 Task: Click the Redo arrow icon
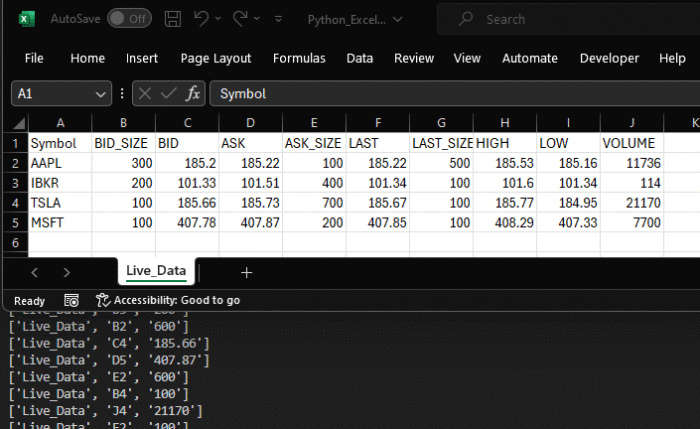pyautogui.click(x=240, y=19)
